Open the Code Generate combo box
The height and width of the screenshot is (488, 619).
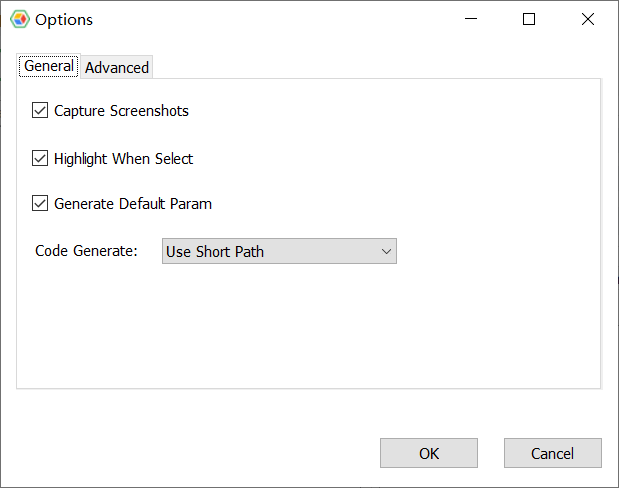(x=279, y=251)
